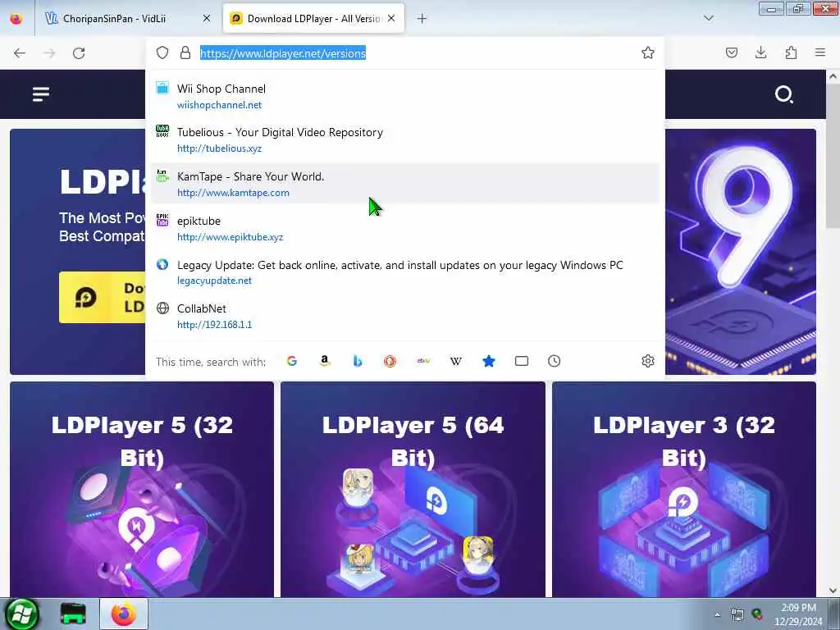Open the tracking protection shield icon
The width and height of the screenshot is (840, 630).
click(x=162, y=52)
